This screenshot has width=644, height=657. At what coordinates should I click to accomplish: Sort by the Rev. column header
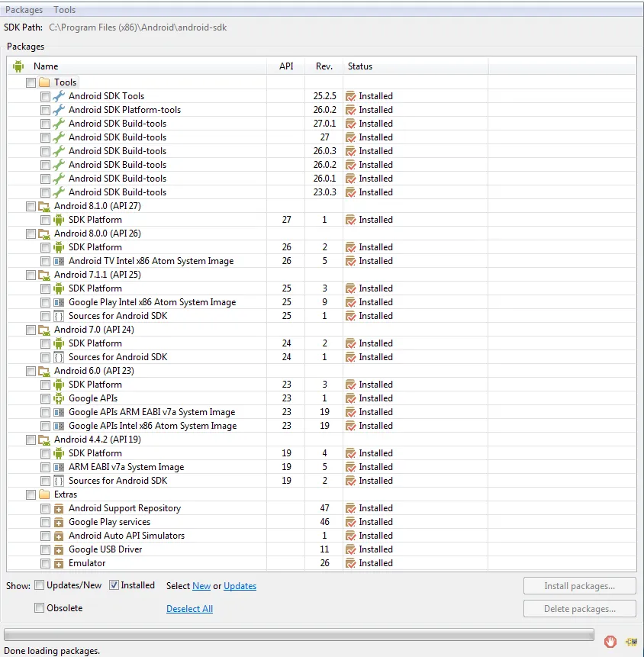(324, 66)
